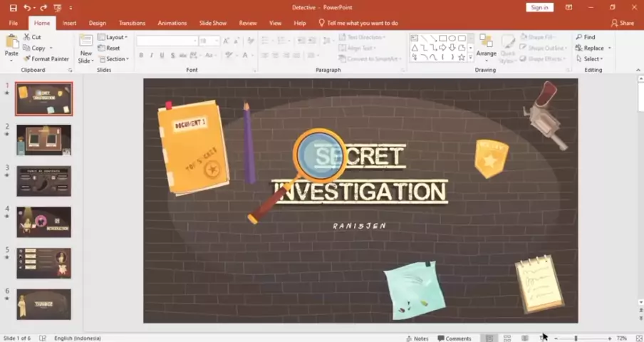Viewport: 644px width, 342px height.
Task: Adjust the zoom slider handle
Action: pyautogui.click(x=576, y=338)
